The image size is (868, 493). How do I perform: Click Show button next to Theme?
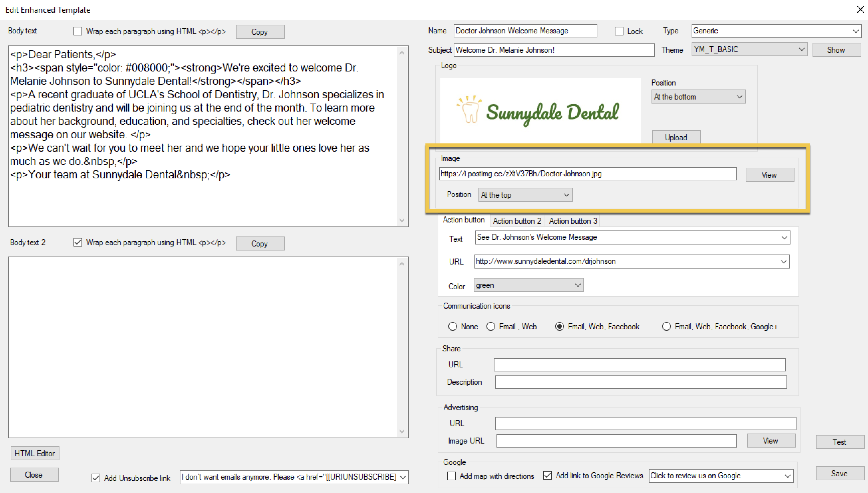coord(836,50)
